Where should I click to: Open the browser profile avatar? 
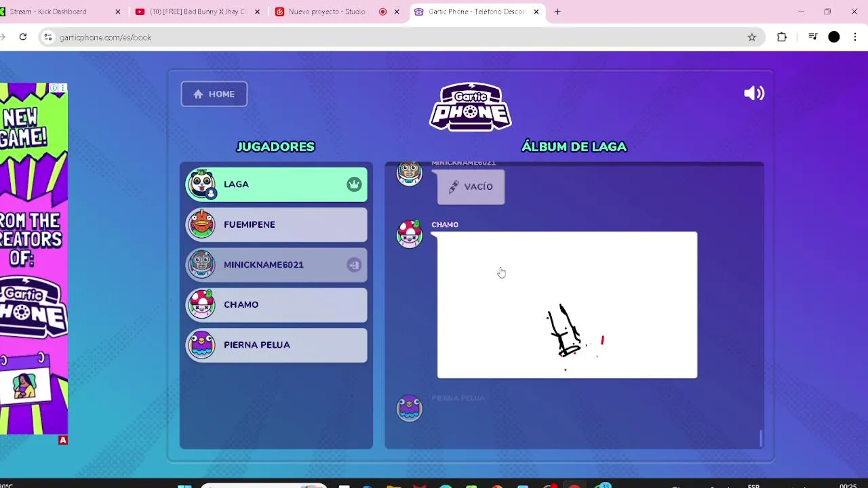pyautogui.click(x=834, y=37)
